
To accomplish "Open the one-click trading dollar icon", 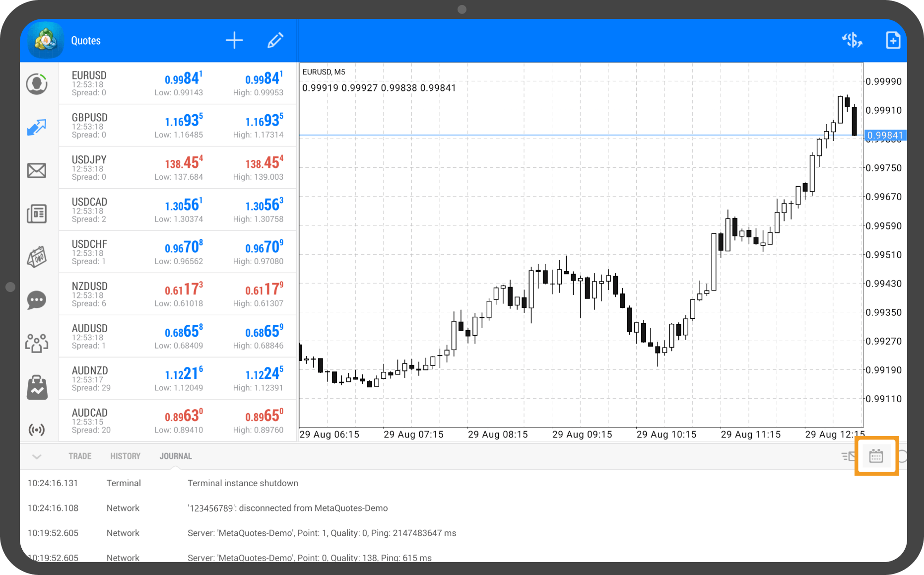I will [x=852, y=40].
